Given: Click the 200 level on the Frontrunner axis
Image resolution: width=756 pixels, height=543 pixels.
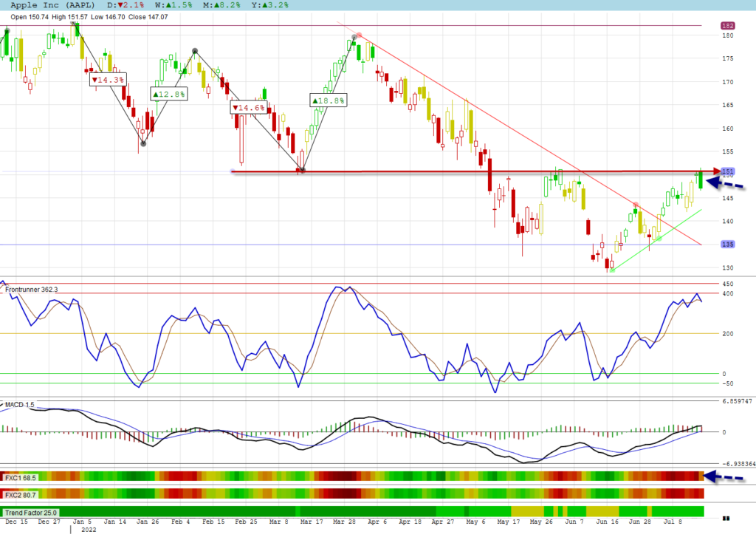Looking at the screenshot, I should pyautogui.click(x=727, y=334).
